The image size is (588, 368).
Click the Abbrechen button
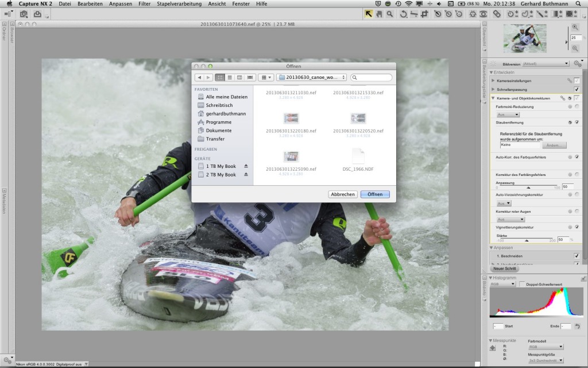tap(343, 194)
